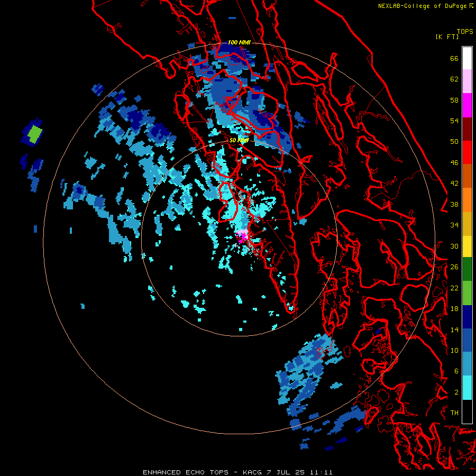Click the "42" legend value
Image resolution: width=476 pixels, height=476 pixels.
click(454, 184)
